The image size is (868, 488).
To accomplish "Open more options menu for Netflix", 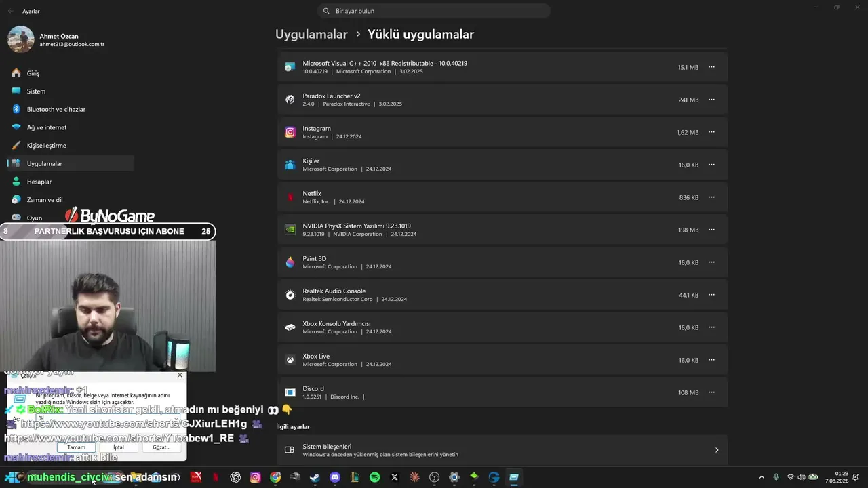I will [711, 197].
